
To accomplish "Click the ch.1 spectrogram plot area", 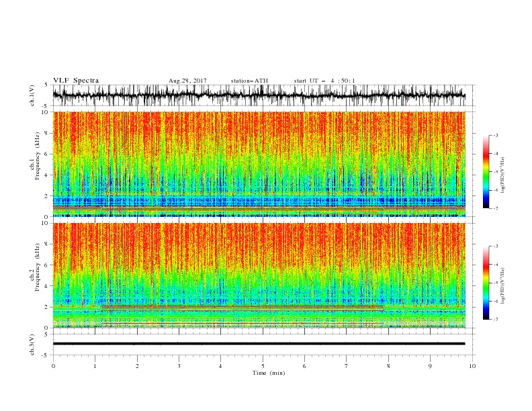I will pos(259,164).
